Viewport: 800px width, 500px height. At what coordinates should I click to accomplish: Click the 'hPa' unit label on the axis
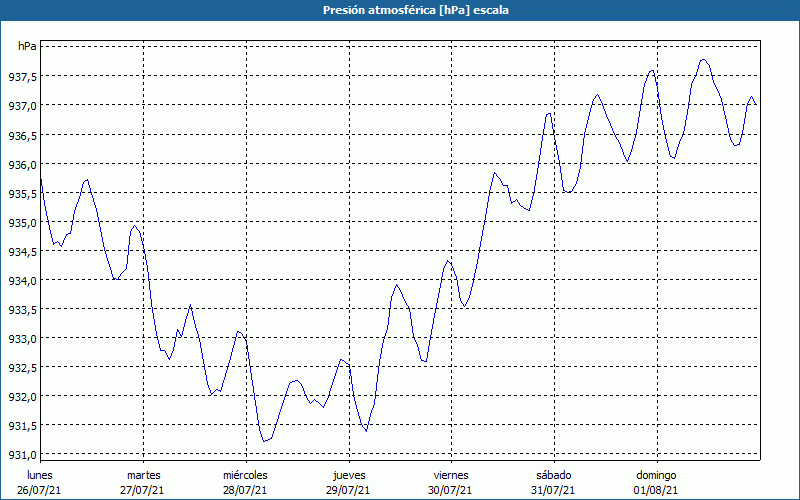click(x=27, y=46)
